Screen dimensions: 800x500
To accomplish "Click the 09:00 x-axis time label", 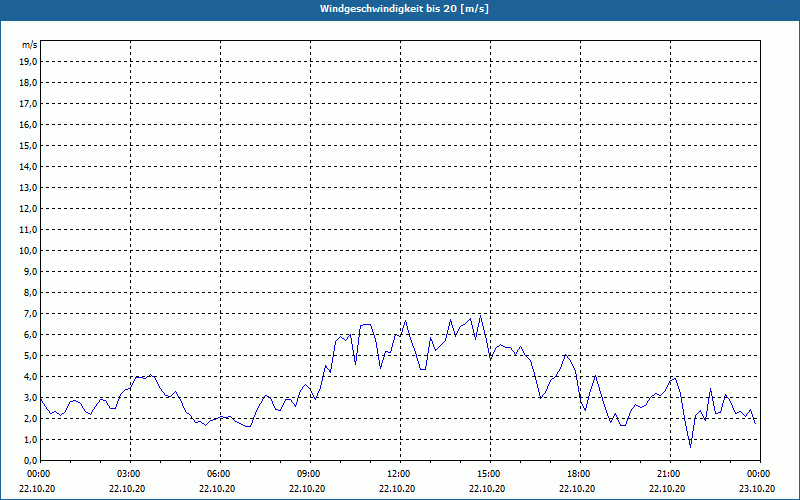I will click(x=310, y=474).
